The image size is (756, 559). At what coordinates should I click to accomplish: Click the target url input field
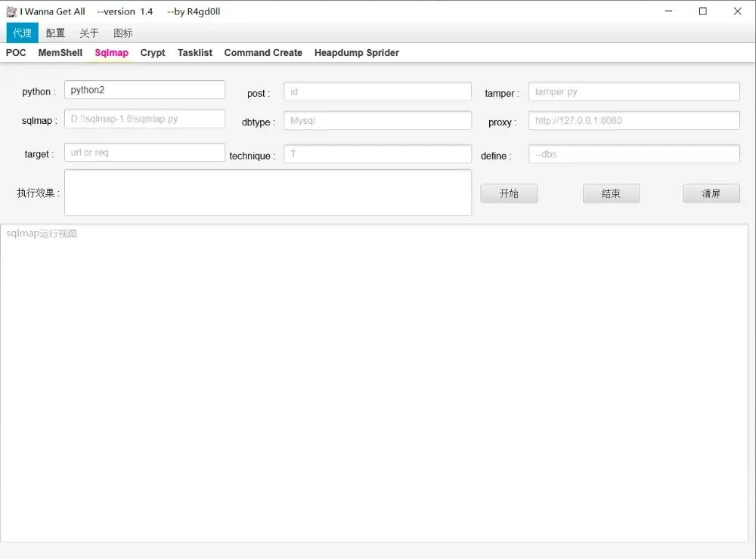[144, 153]
